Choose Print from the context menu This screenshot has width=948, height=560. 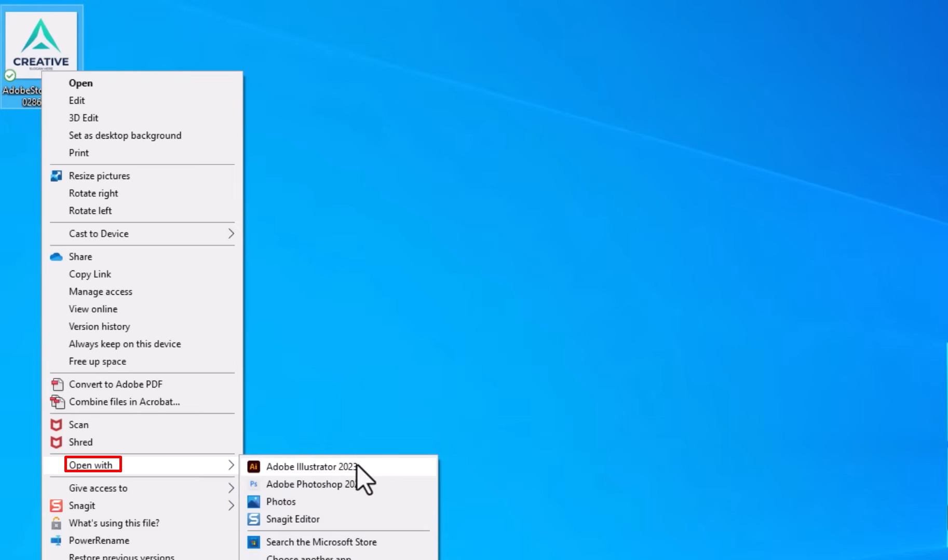pos(79,153)
